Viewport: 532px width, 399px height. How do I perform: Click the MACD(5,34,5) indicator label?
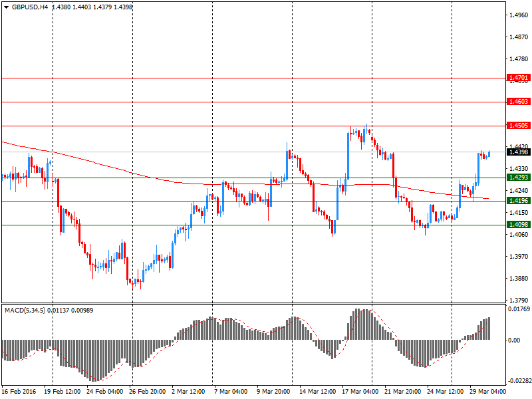tap(25, 311)
